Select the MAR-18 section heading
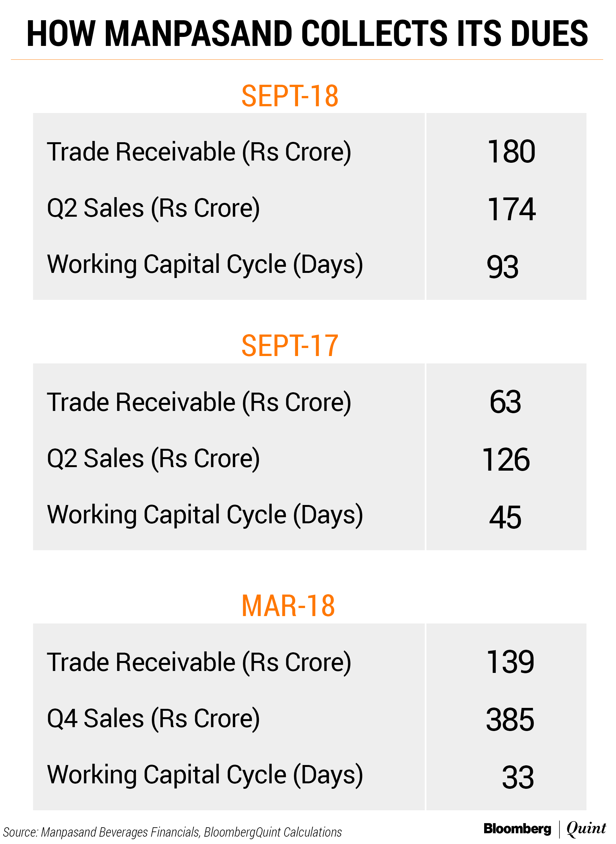Viewport: 616px width, 844px height. pyautogui.click(x=288, y=605)
